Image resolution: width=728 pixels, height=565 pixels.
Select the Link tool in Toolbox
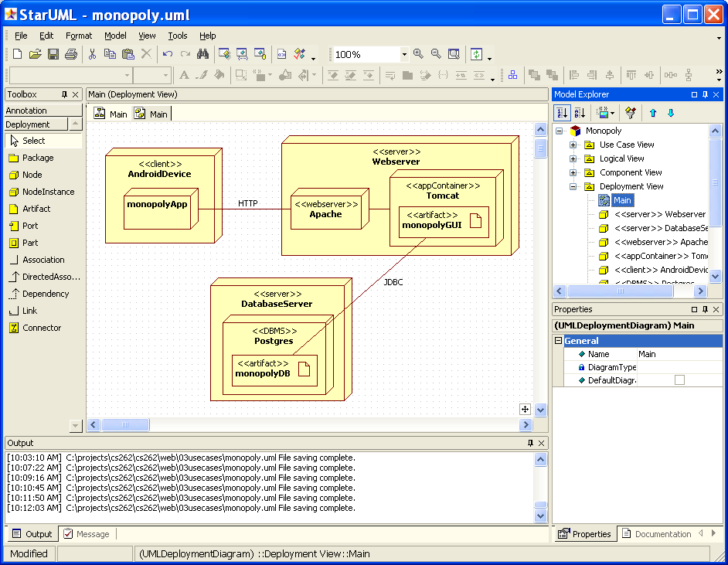[x=29, y=311]
